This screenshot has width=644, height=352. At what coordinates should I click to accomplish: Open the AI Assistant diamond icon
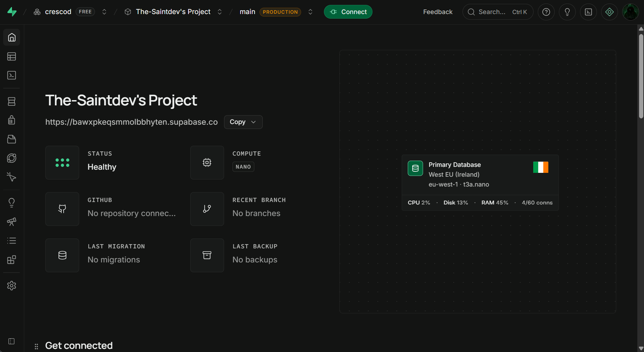610,12
